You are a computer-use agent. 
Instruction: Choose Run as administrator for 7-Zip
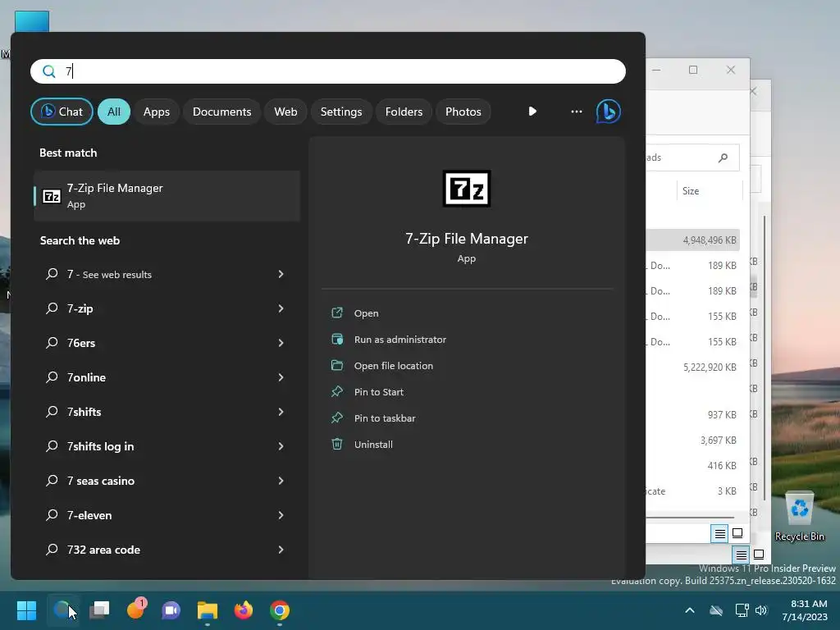(400, 340)
